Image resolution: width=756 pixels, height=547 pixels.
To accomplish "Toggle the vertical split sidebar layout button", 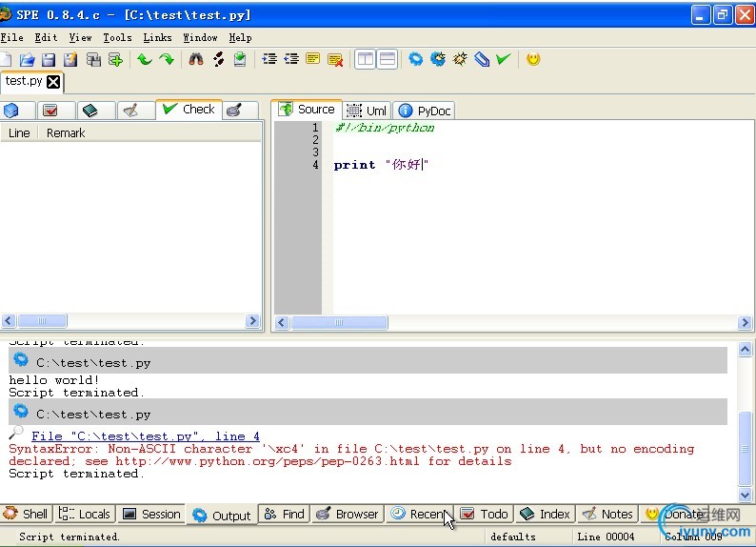I will 365,59.
